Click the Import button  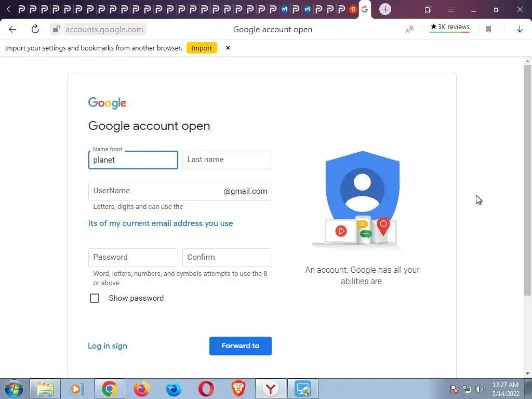click(202, 48)
